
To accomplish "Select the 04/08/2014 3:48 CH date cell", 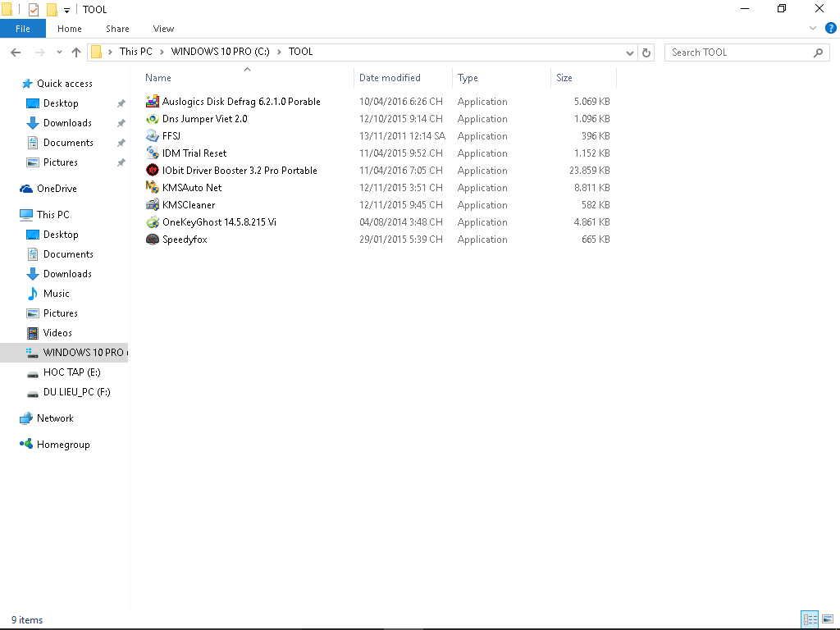I will (400, 221).
